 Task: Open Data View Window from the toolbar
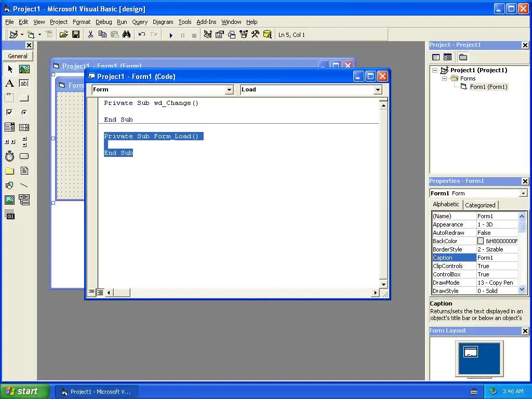point(268,34)
